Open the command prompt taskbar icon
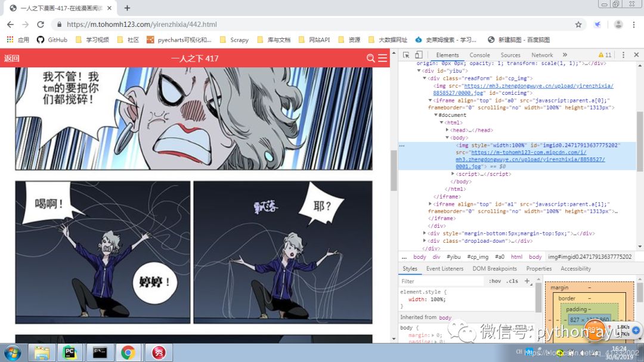Viewport: 644px width, 362px height. (x=100, y=353)
